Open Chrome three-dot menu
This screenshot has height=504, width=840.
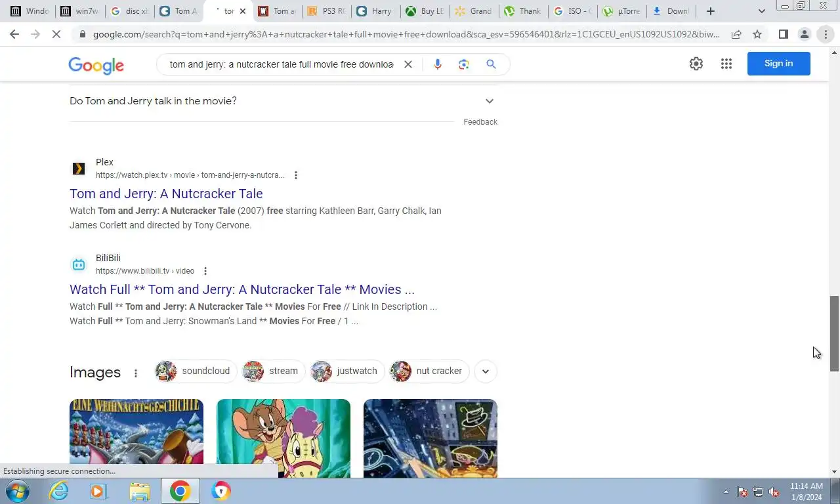coord(826,34)
